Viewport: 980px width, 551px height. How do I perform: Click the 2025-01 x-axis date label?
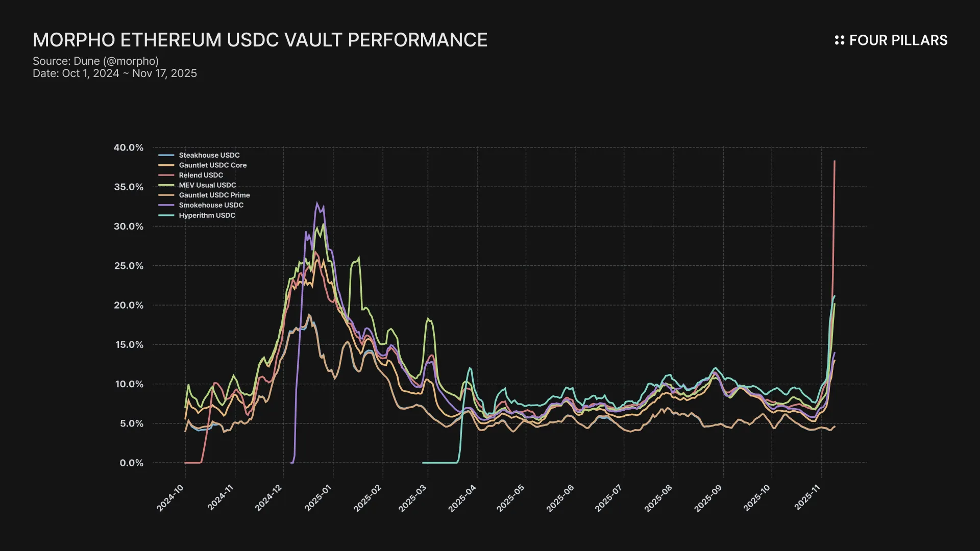pyautogui.click(x=318, y=497)
